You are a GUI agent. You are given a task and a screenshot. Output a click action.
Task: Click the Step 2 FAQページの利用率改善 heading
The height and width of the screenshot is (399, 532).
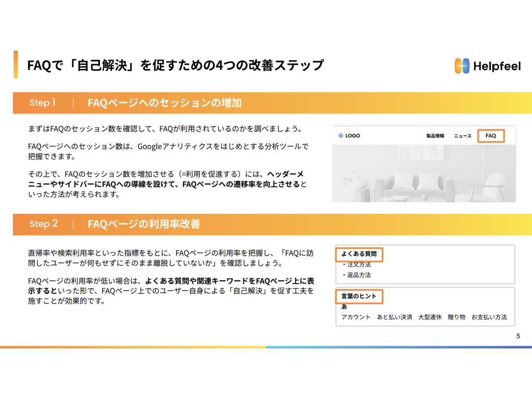(144, 224)
